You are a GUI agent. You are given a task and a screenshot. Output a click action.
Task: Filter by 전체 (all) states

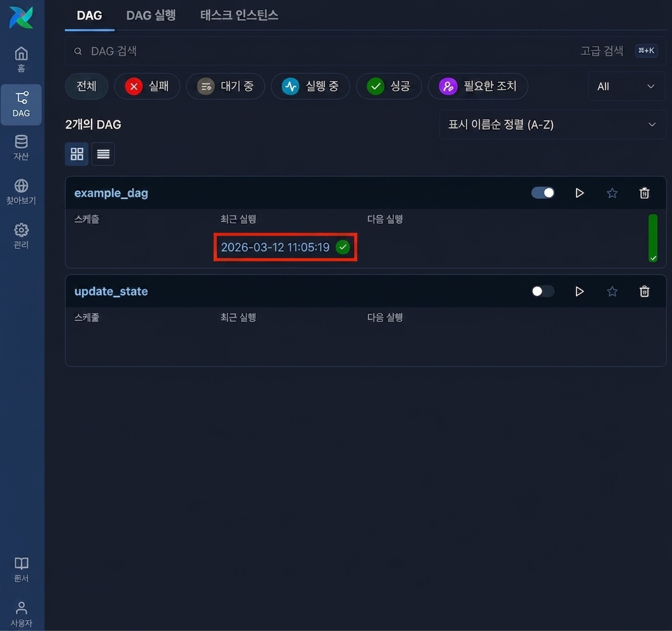(x=87, y=86)
